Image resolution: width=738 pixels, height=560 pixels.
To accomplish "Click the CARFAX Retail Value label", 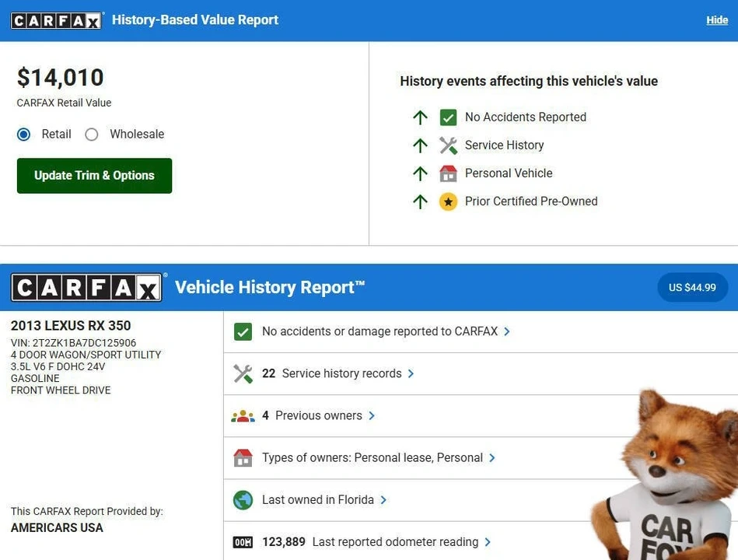I will [64, 103].
